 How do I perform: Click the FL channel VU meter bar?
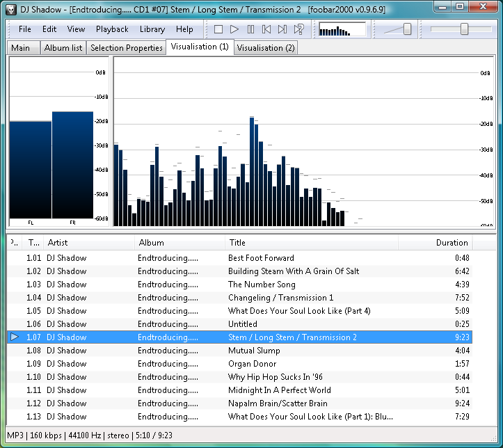[31, 170]
